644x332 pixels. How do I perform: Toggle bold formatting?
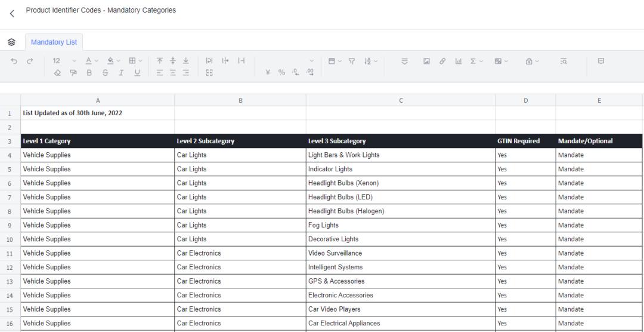(x=89, y=72)
